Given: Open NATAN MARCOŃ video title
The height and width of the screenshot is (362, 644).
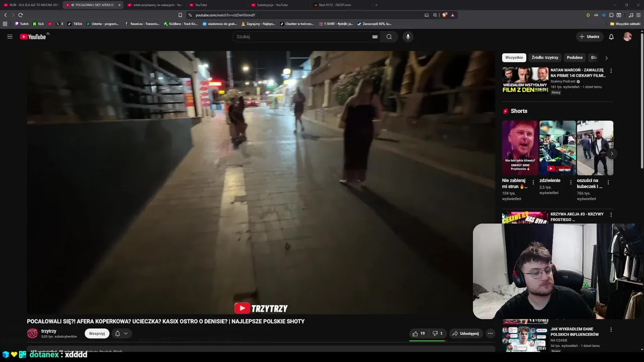Looking at the screenshot, I should click(x=578, y=73).
